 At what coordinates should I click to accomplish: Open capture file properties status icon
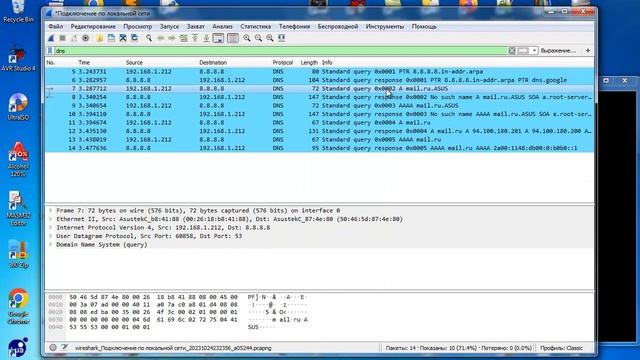pyautogui.click(x=64, y=348)
